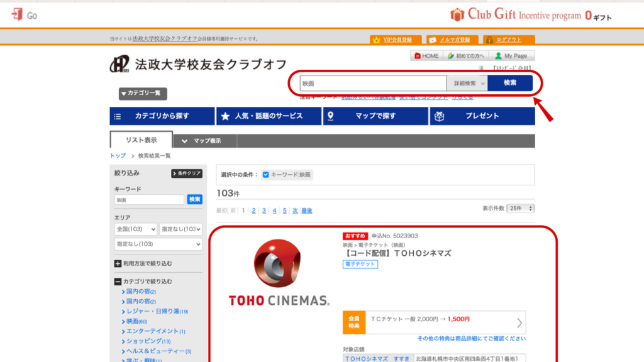Click the VIP会員登録 link
Viewport: 644px width, 362px height.
(397, 40)
